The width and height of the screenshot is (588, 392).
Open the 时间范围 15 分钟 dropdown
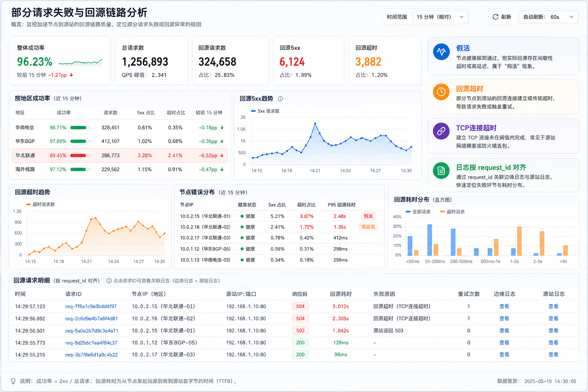440,17
